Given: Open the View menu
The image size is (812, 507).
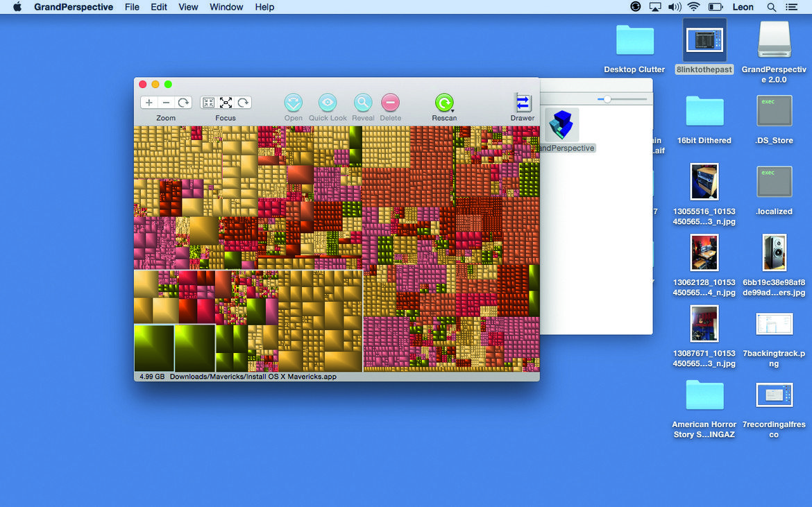Looking at the screenshot, I should pos(188,7).
